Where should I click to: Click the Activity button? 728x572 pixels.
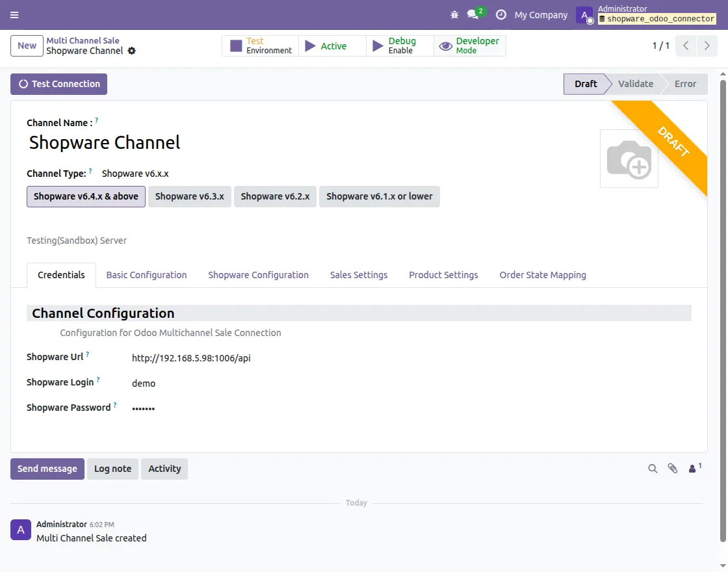coord(164,469)
